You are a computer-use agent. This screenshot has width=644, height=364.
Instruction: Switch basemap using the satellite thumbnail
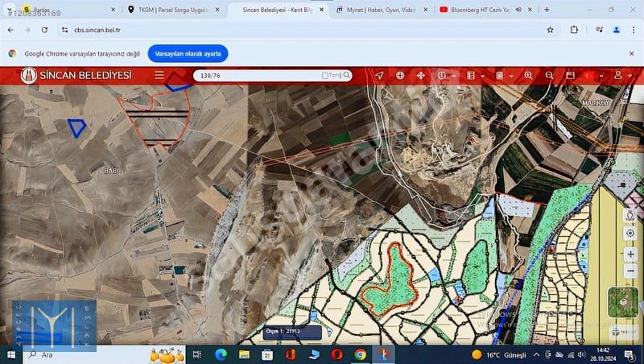(x=623, y=302)
